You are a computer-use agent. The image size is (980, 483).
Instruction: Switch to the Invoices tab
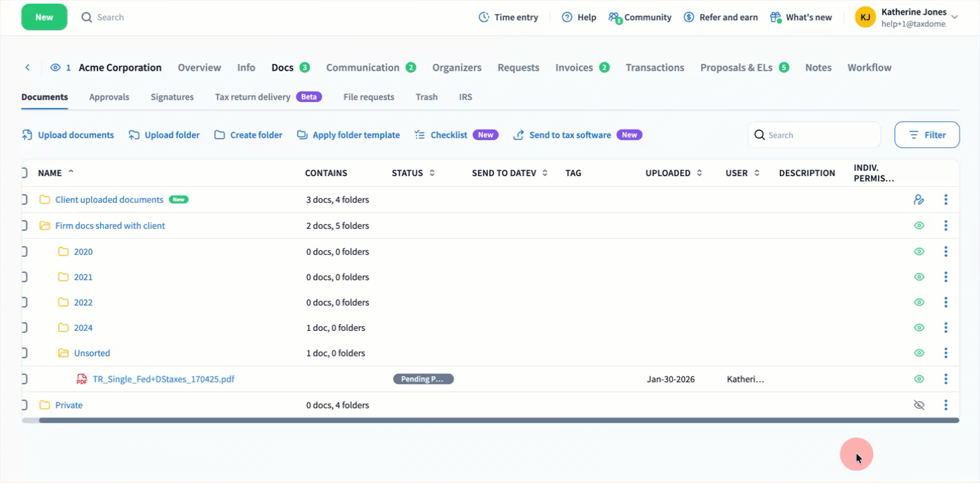coord(574,67)
